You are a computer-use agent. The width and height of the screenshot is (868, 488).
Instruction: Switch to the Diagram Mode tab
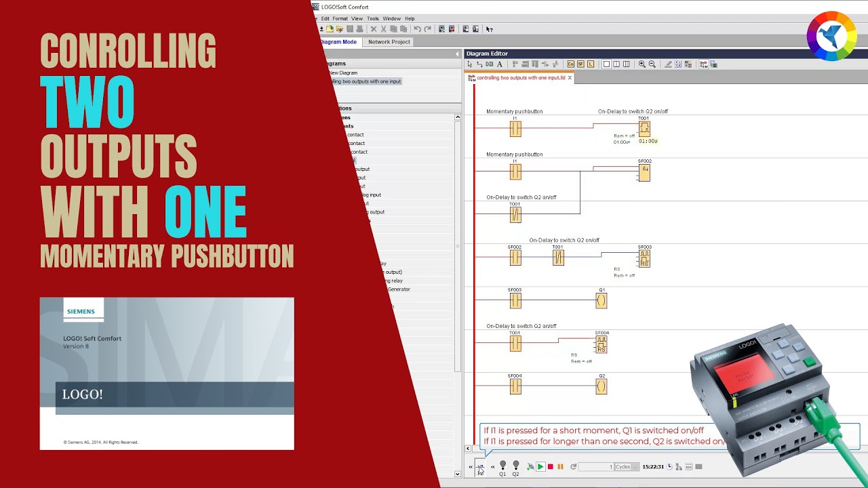338,42
